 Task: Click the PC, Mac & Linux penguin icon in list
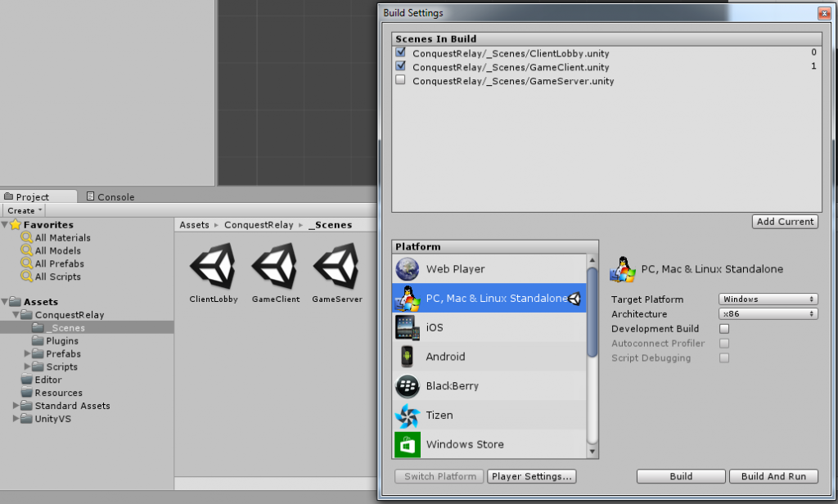tap(408, 299)
